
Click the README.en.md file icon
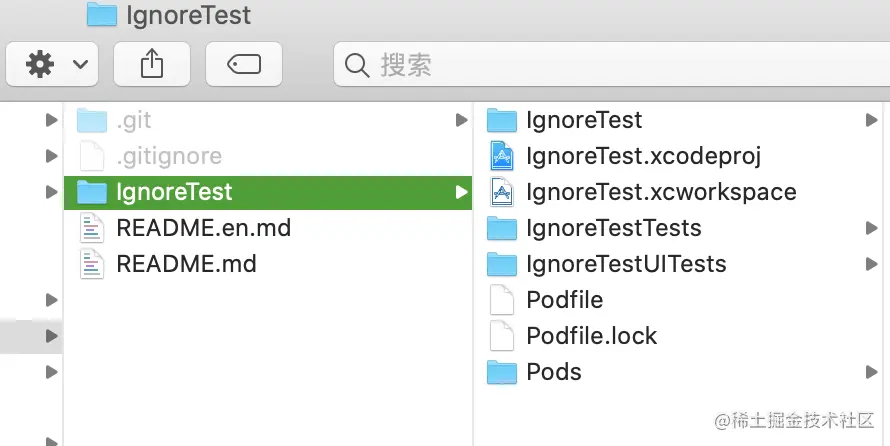click(92, 228)
